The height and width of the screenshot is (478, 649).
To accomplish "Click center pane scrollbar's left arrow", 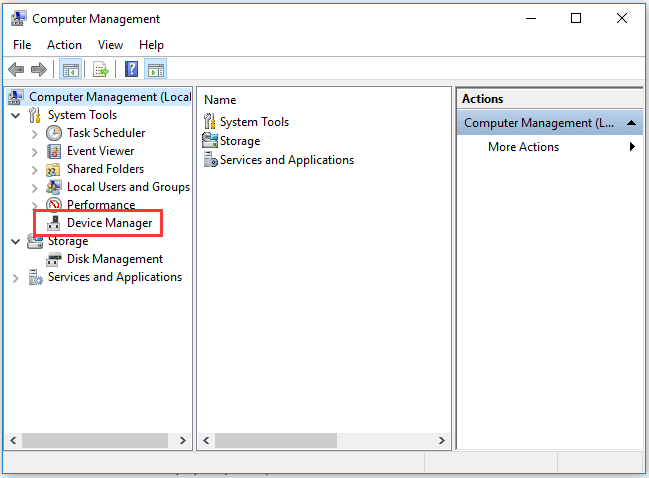I will pos(206,440).
